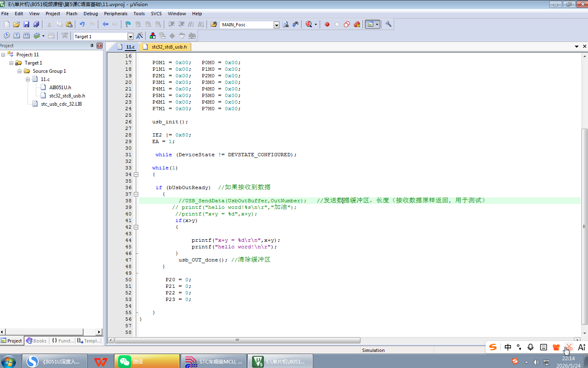The width and height of the screenshot is (588, 368).
Task: Rebuild all target files icon
Action: click(x=26, y=36)
